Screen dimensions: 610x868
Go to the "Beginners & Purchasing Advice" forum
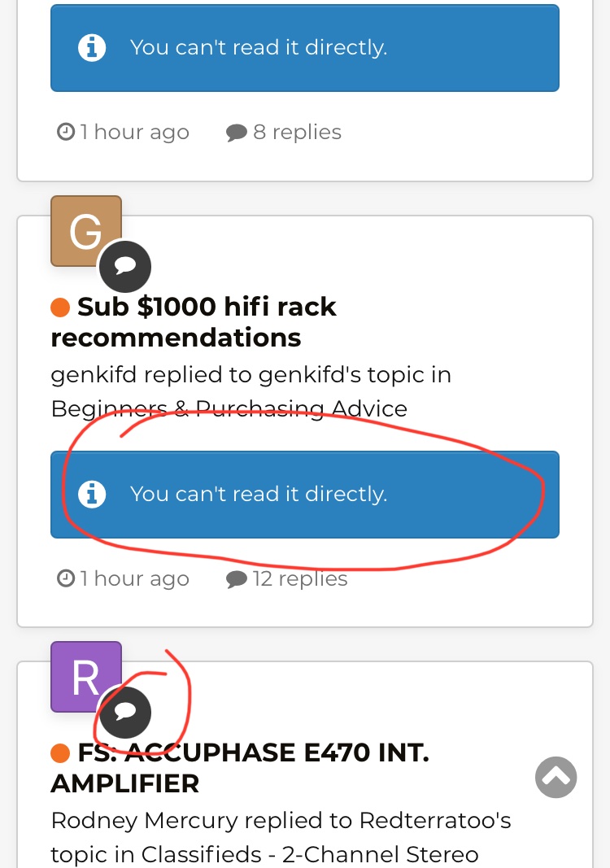coord(229,408)
